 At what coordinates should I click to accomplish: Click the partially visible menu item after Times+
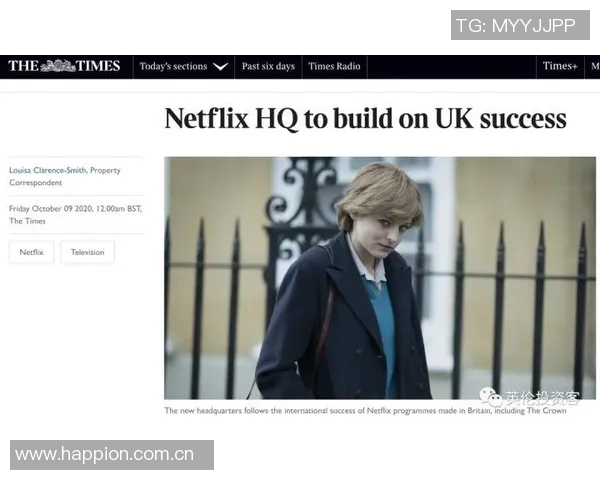click(x=595, y=66)
